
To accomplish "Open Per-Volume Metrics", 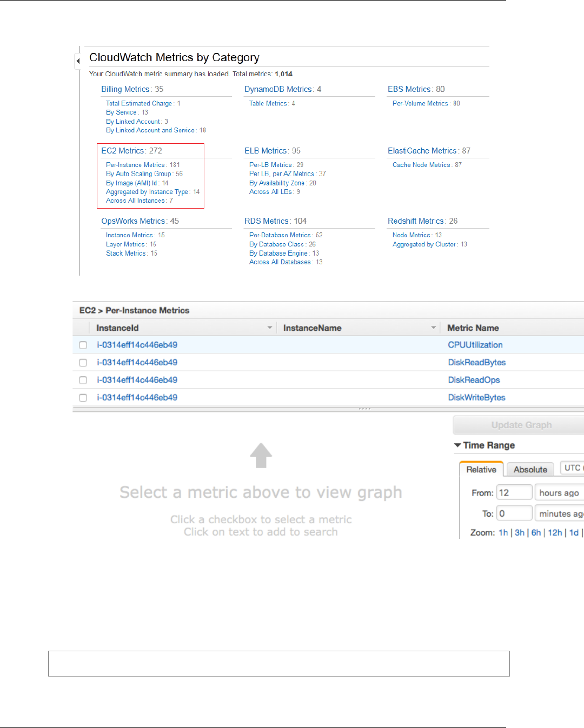I will (420, 103).
